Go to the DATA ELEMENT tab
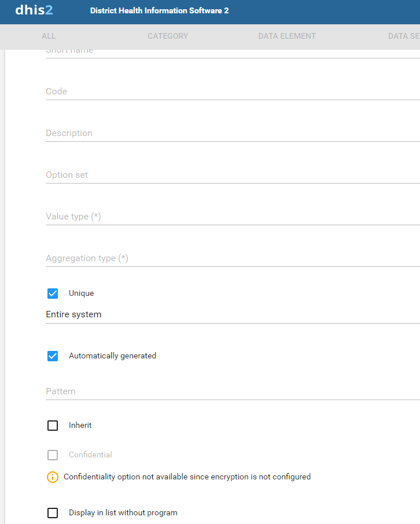420x524 pixels. coord(287,36)
